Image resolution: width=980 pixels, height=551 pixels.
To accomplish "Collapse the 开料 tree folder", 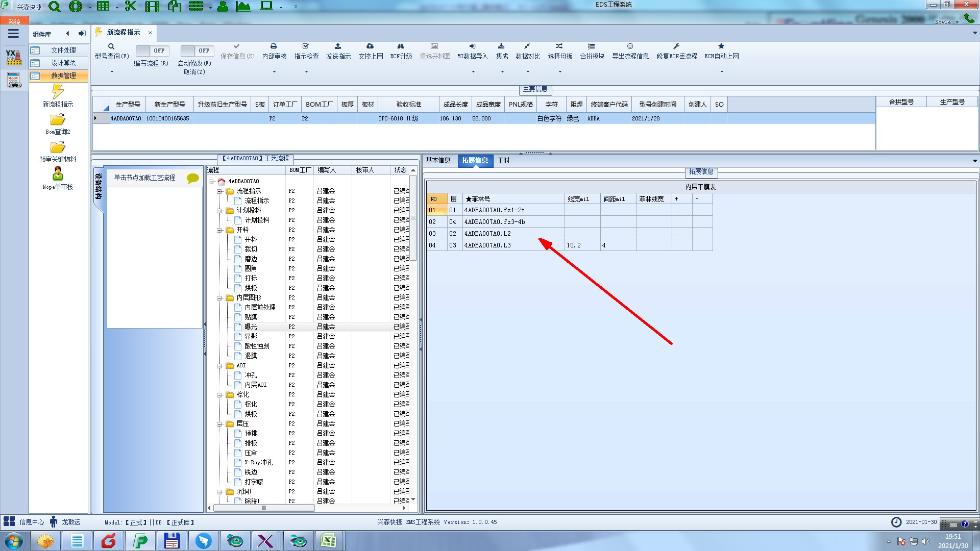I will pyautogui.click(x=219, y=230).
